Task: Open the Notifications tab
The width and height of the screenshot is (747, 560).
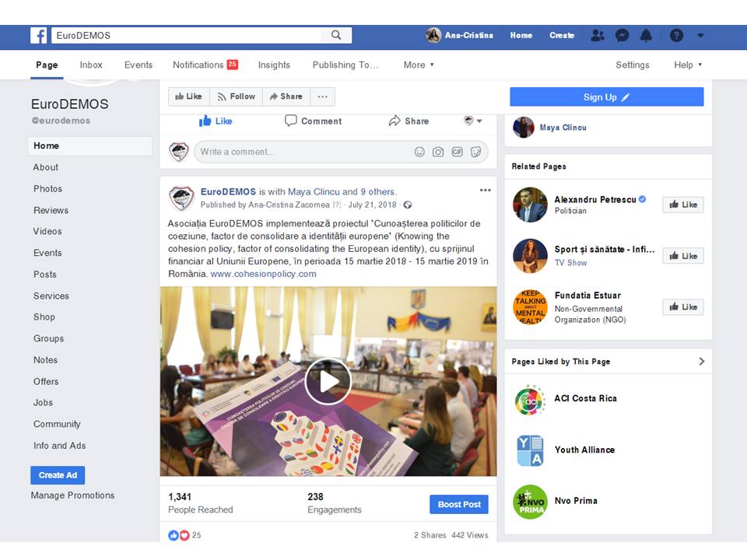Action: pos(205,65)
